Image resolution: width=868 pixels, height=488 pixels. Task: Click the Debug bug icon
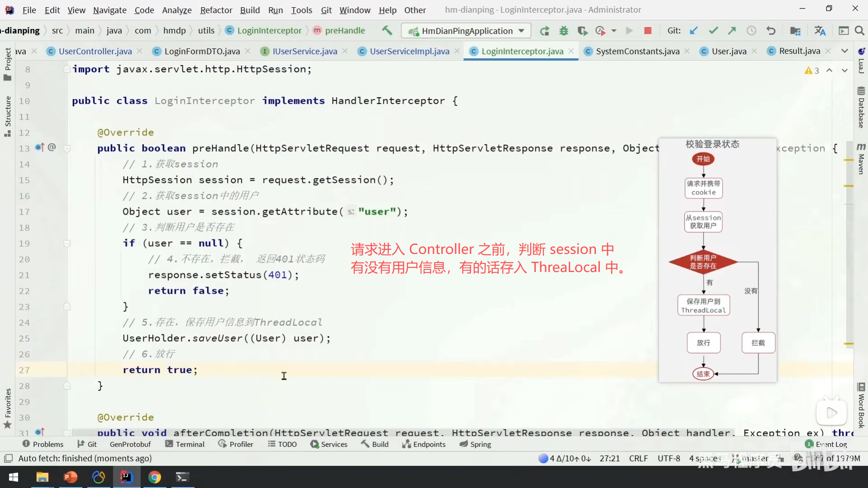[x=563, y=31]
